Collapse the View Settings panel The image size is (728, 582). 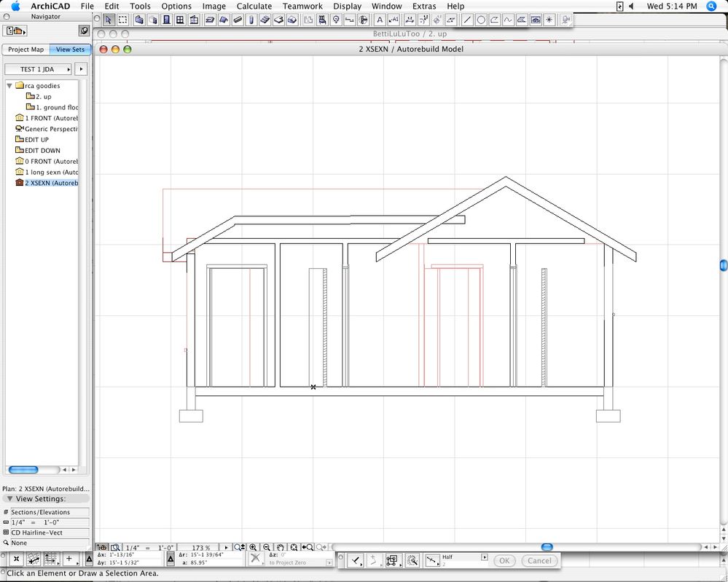click(8, 498)
